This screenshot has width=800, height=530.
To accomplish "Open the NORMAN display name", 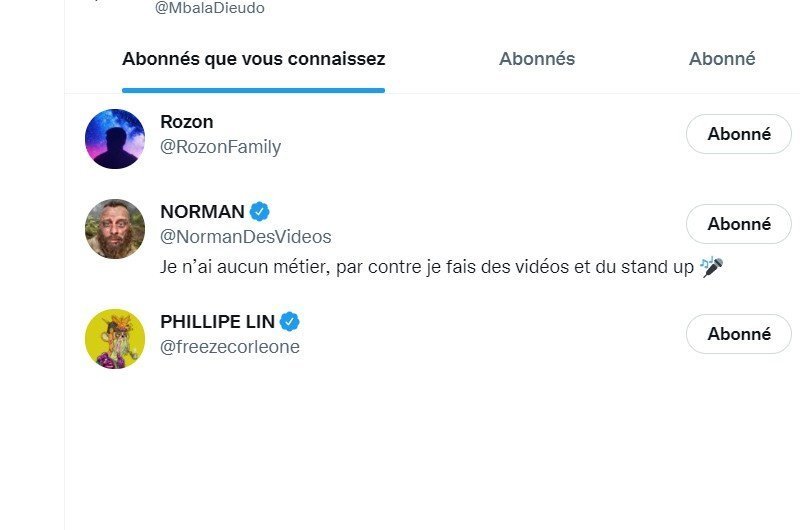I will point(202,211).
